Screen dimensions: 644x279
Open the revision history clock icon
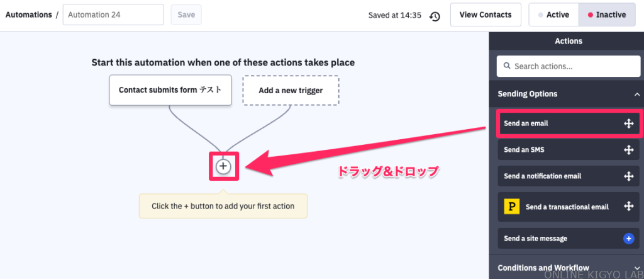click(435, 16)
